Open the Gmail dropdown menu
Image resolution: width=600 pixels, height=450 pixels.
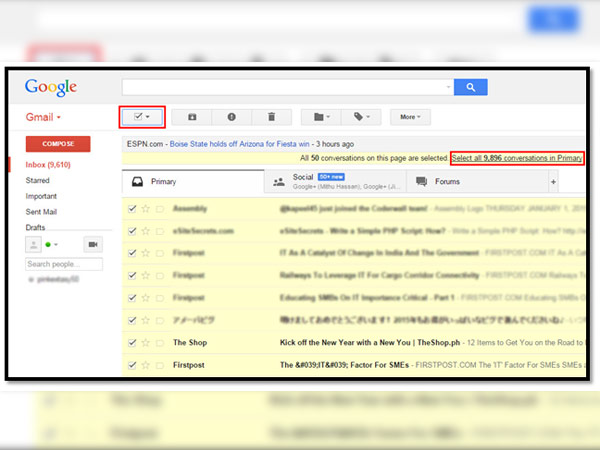pyautogui.click(x=43, y=117)
